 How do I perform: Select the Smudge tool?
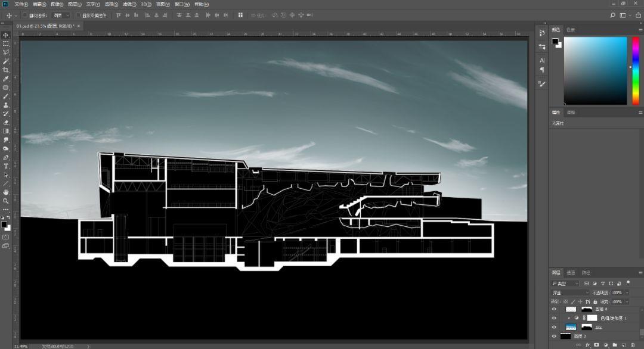pyautogui.click(x=6, y=141)
